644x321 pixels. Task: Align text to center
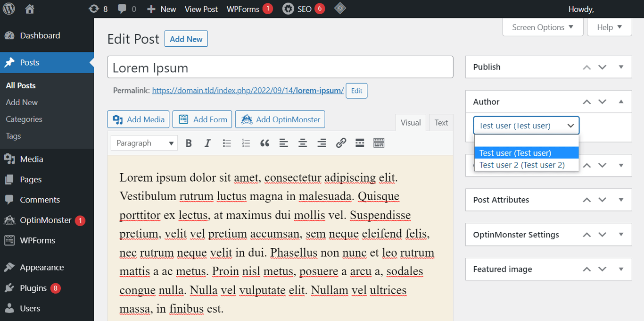302,143
